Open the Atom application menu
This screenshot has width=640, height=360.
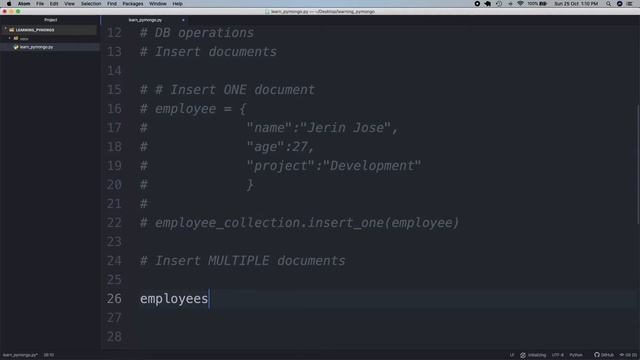pos(24,4)
